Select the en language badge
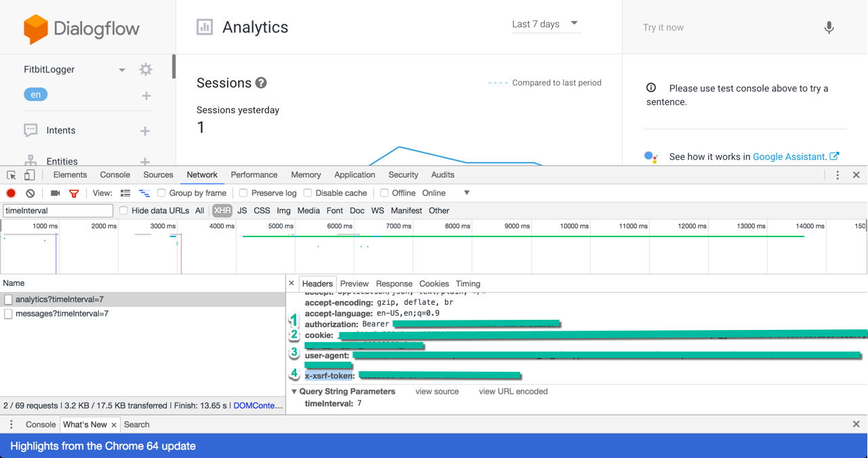The height and width of the screenshot is (458, 868). click(35, 95)
